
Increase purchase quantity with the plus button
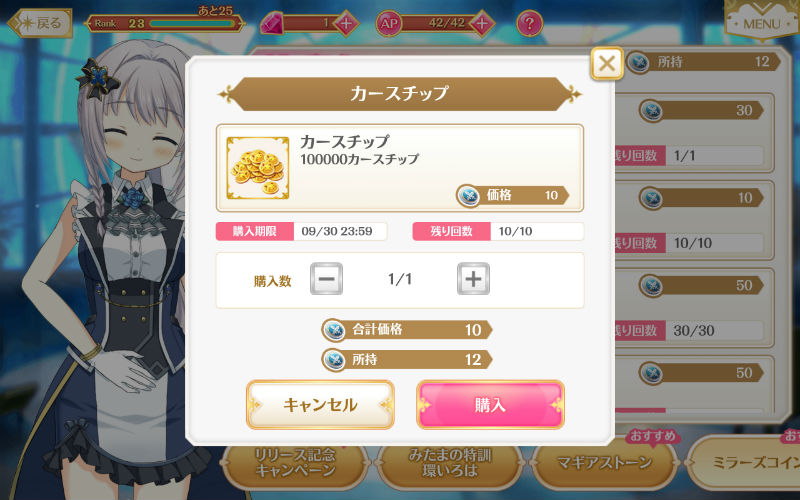(473, 279)
